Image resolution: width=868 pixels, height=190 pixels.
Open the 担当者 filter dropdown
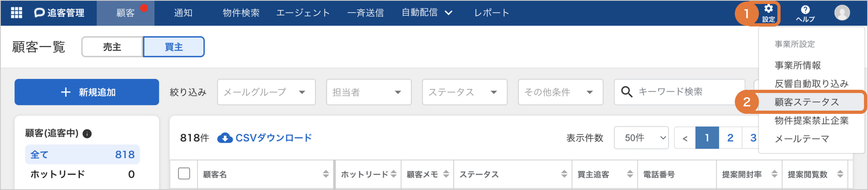click(x=369, y=92)
